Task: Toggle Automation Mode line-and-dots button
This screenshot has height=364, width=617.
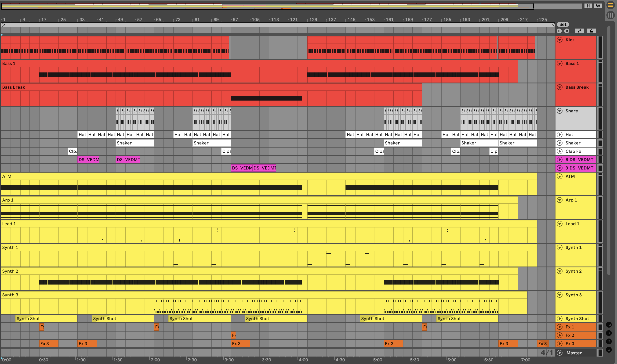Action: [x=579, y=31]
